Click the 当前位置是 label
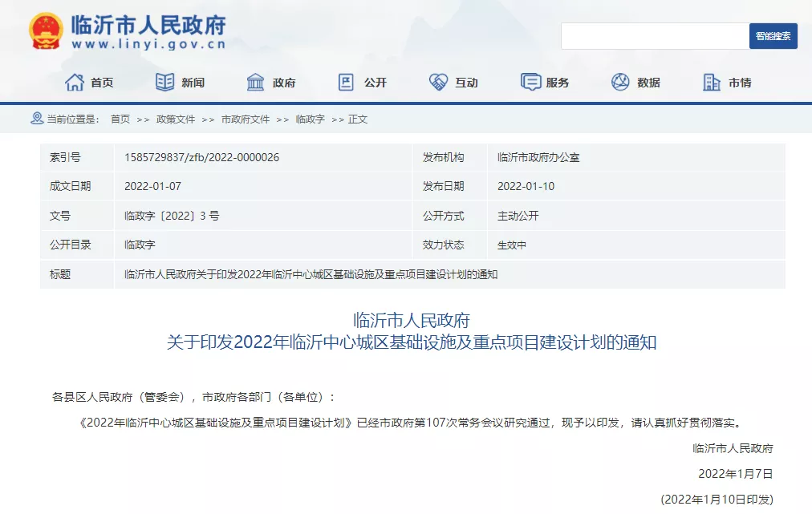The image size is (812, 514). tap(72, 119)
